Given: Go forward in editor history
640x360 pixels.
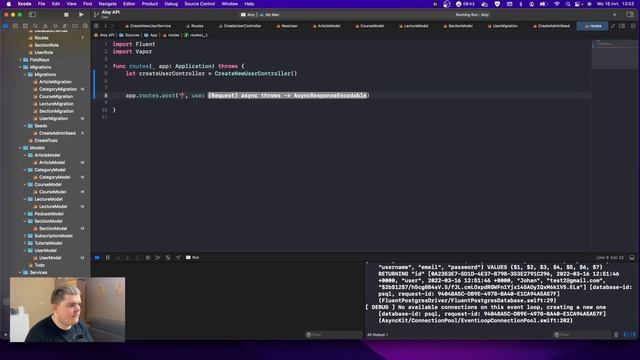Looking at the screenshot, I should (112, 26).
